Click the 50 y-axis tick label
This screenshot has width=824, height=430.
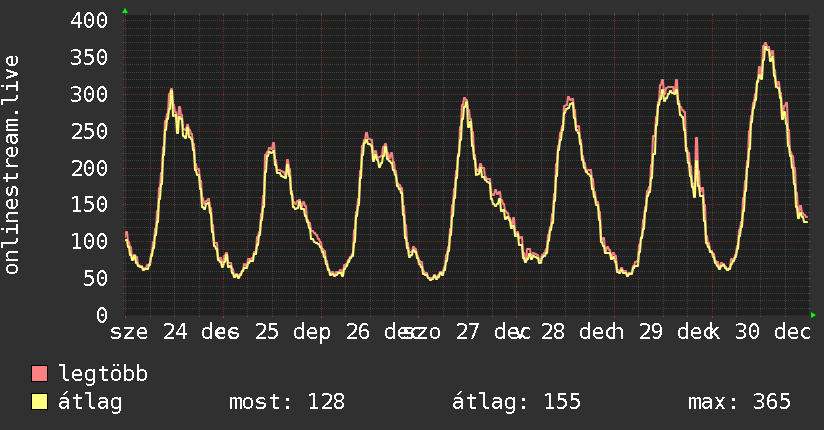coord(95,279)
